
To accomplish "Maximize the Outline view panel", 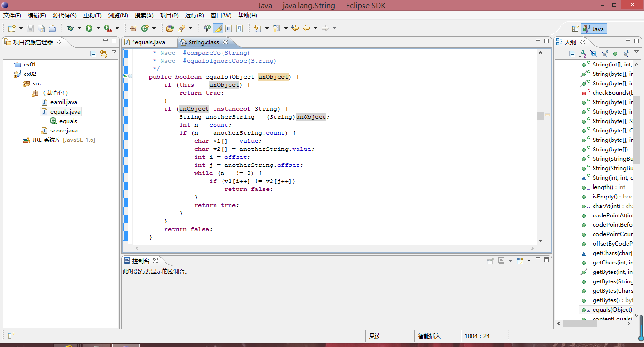I will coord(636,41).
